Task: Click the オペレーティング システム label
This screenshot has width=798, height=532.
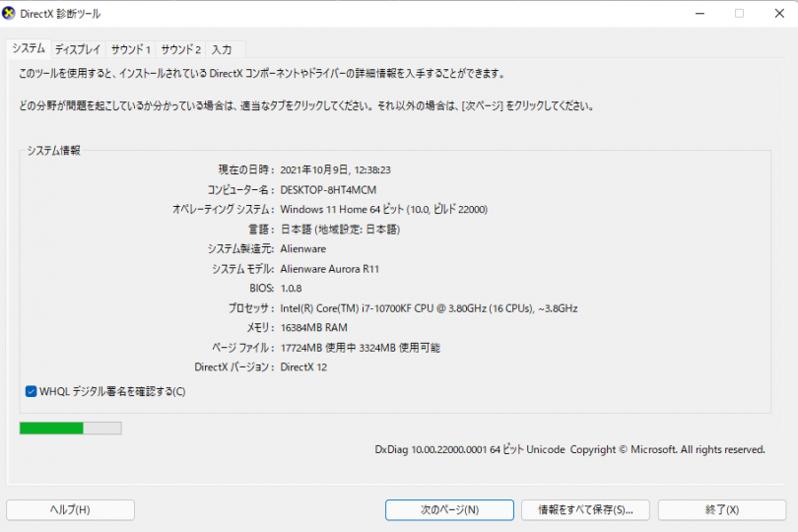Action: [x=224, y=209]
